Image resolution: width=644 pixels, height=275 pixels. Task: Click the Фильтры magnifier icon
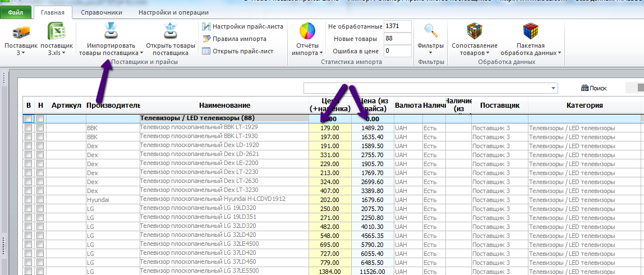point(430,31)
